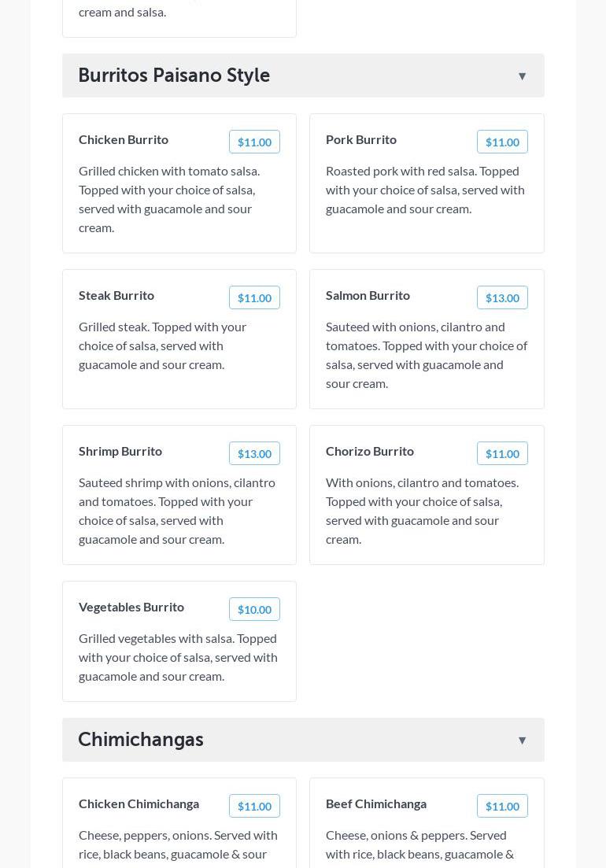Click the Salmon Burrito $13.00 price
The width and height of the screenshot is (606, 868).
(x=502, y=297)
